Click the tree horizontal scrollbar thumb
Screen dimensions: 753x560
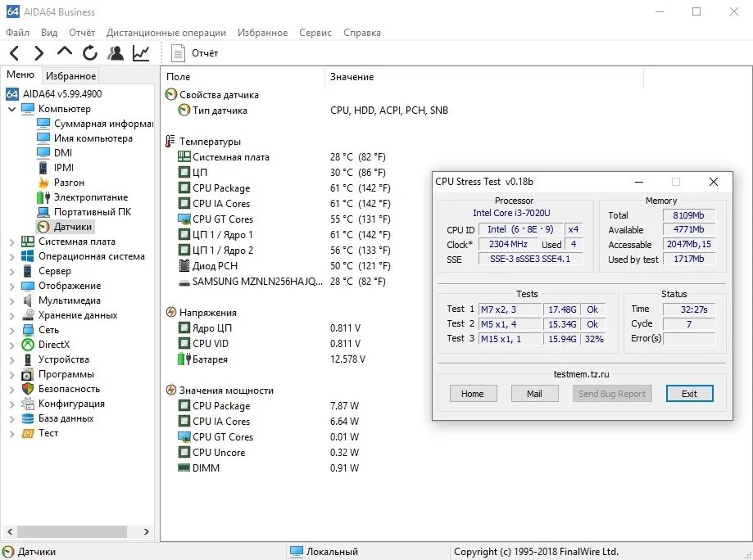tap(72, 531)
